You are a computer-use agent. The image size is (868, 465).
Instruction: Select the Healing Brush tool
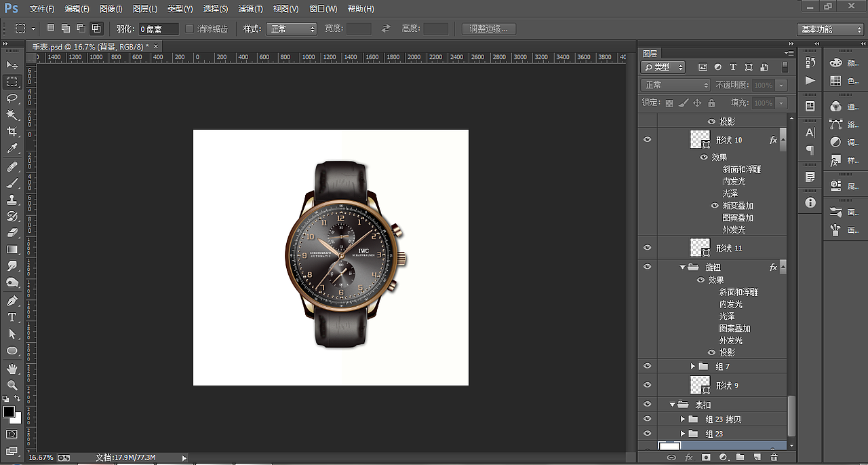tap(12, 167)
